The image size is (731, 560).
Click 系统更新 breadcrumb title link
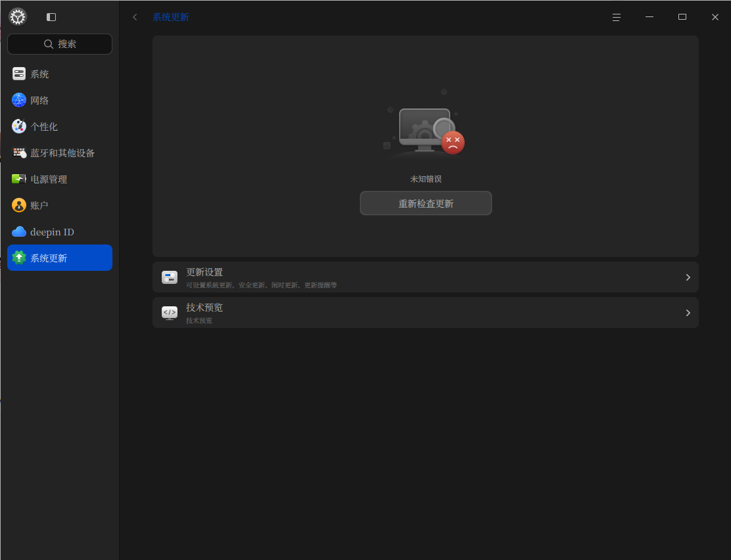click(x=171, y=17)
